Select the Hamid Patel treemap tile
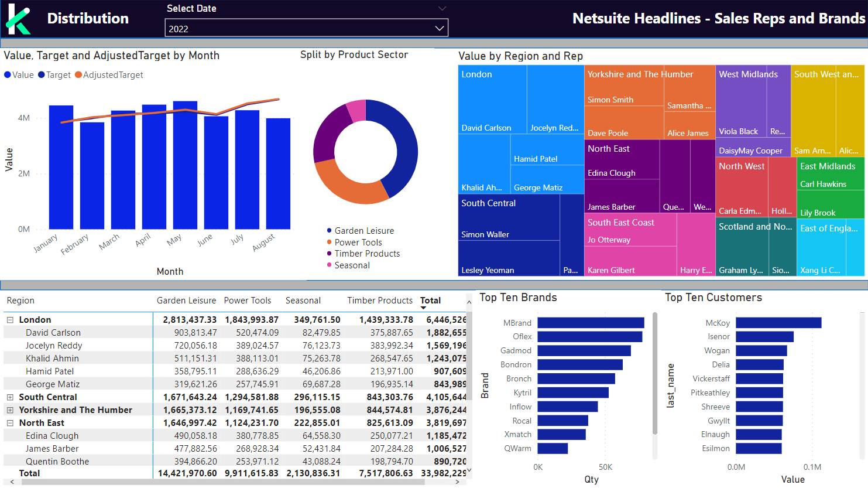The width and height of the screenshot is (868, 488). click(x=547, y=150)
